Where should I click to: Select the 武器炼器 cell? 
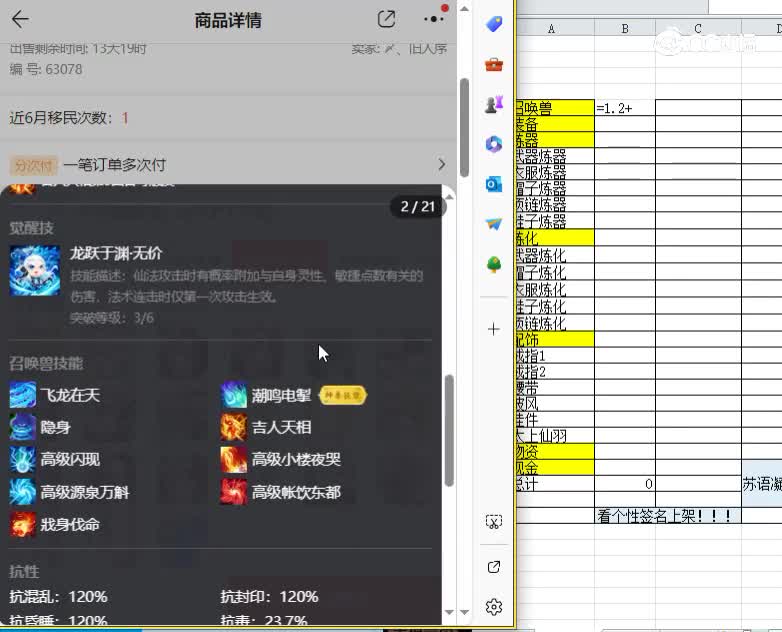pos(555,156)
